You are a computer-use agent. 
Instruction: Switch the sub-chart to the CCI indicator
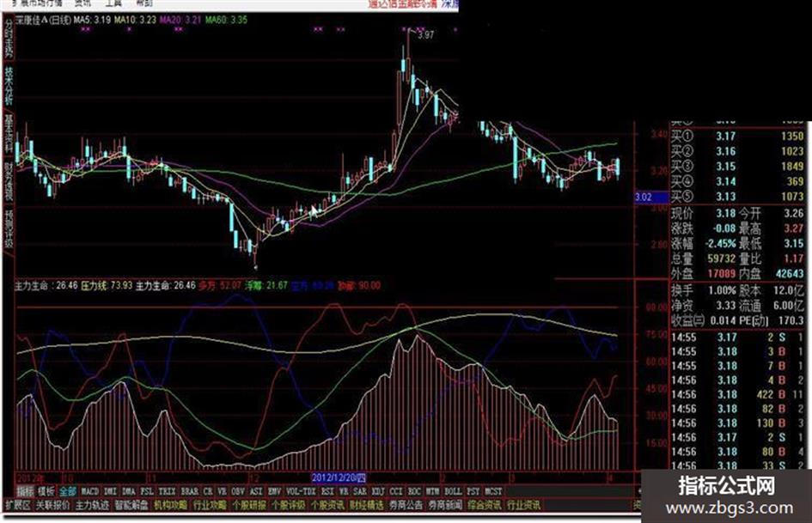coord(396,491)
